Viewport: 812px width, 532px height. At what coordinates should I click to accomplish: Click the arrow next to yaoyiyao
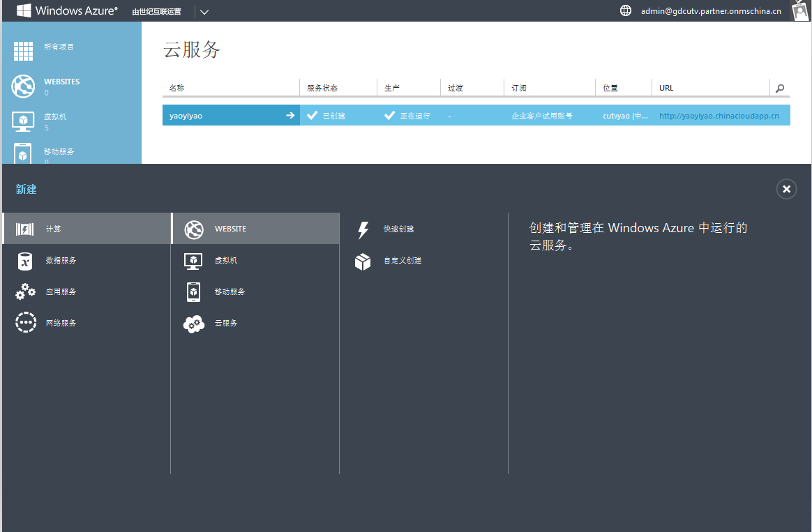click(290, 116)
